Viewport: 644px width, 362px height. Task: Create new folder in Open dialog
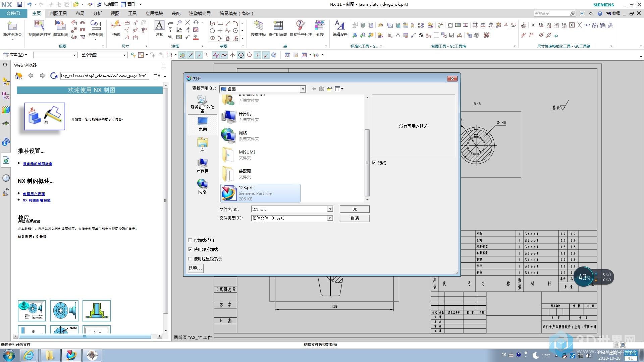[329, 89]
